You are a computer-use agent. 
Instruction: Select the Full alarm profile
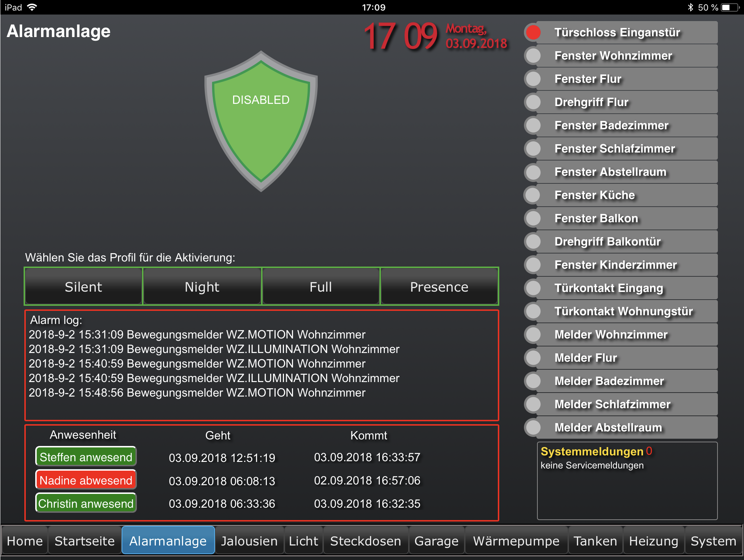321,287
